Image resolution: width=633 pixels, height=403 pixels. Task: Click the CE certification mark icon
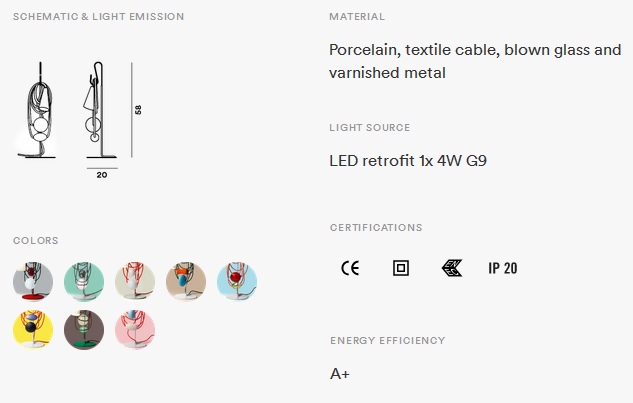tap(350, 268)
